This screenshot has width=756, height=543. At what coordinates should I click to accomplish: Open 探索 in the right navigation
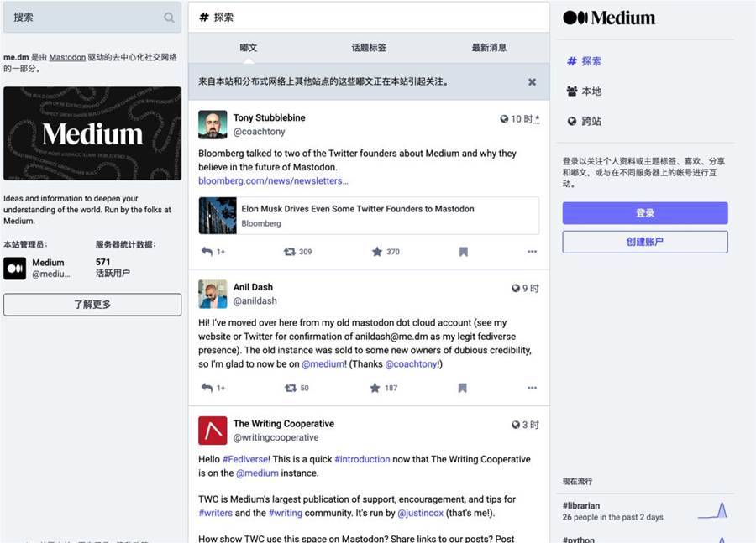pos(585,61)
